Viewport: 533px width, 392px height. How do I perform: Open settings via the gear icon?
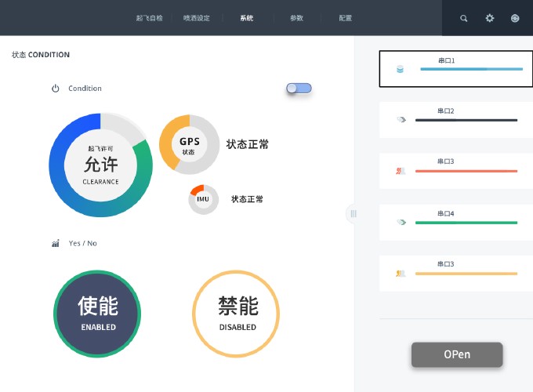pos(490,18)
